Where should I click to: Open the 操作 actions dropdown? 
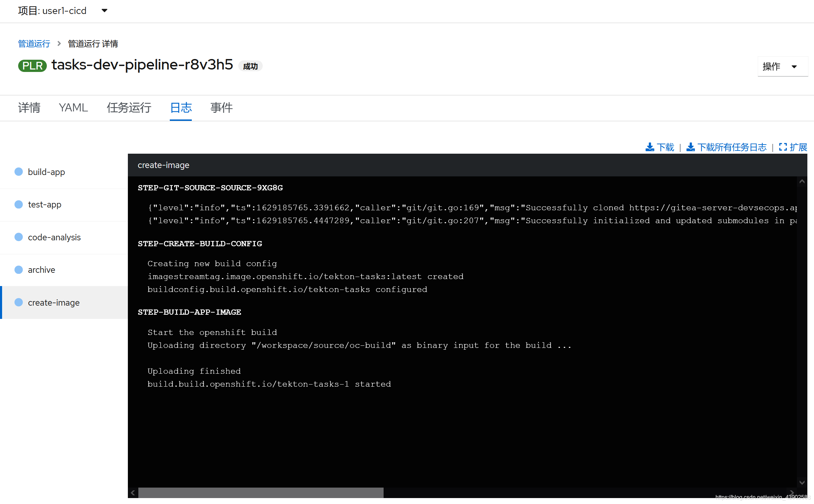point(782,66)
